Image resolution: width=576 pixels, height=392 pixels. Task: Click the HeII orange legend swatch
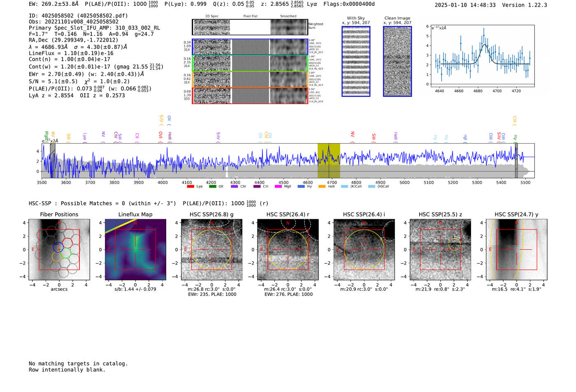[x=322, y=186]
